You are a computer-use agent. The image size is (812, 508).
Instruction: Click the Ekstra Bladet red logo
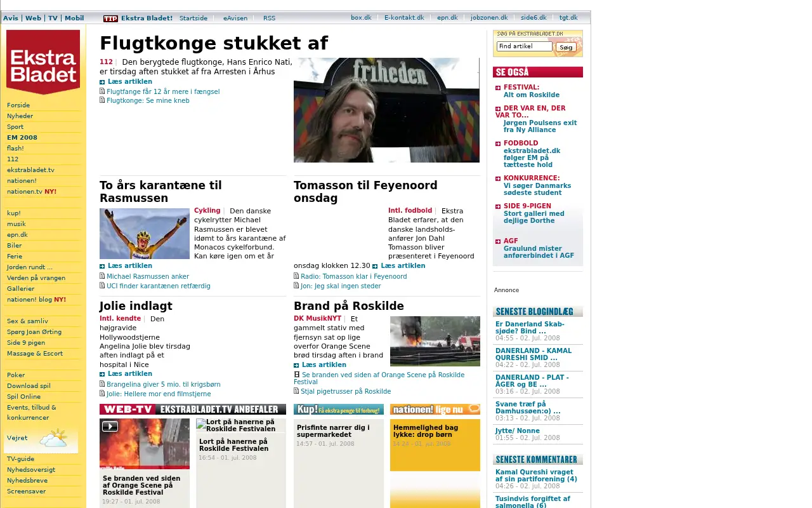[x=43, y=62]
